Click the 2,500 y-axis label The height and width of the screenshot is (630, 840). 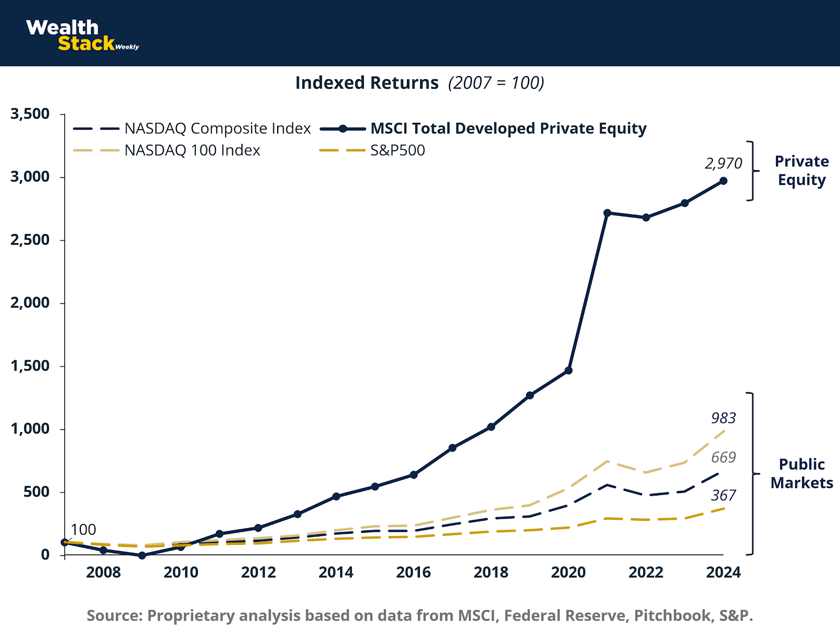click(x=30, y=240)
